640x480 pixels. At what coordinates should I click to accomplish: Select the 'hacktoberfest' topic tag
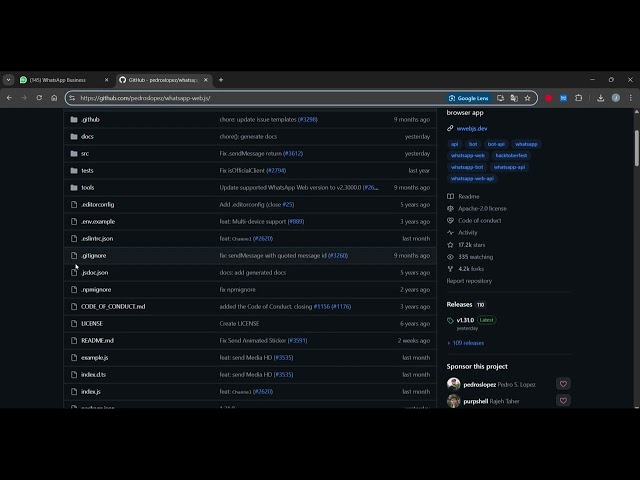pos(511,156)
